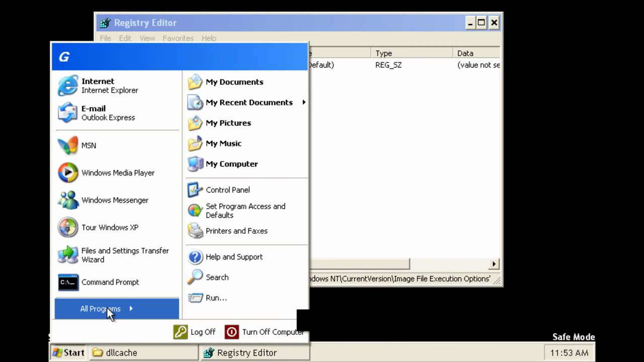Click the 11:53 AM taskbar clock
This screenshot has height=362, width=644.
(x=569, y=352)
